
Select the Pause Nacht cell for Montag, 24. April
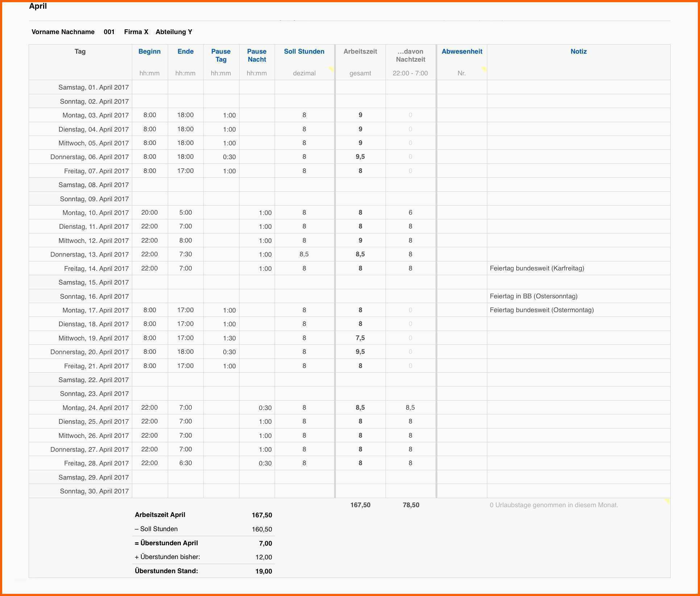point(265,408)
